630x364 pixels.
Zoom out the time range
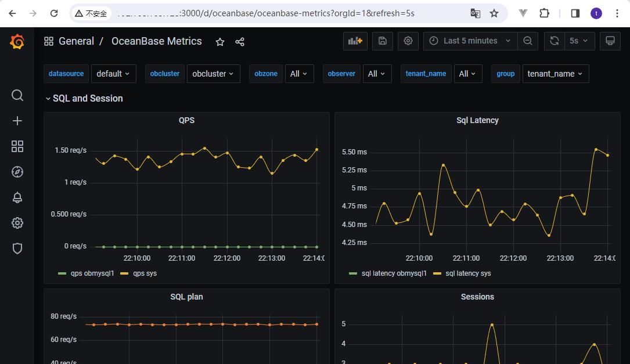point(528,41)
